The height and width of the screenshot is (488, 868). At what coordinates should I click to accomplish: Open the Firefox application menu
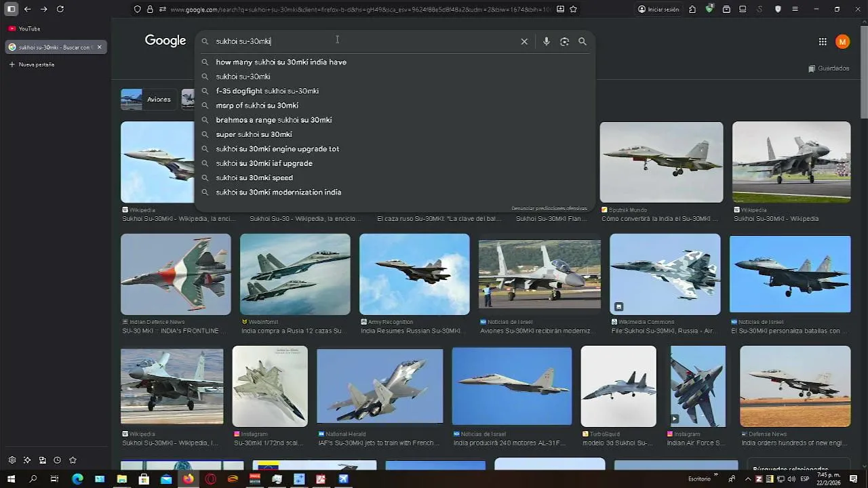click(795, 9)
